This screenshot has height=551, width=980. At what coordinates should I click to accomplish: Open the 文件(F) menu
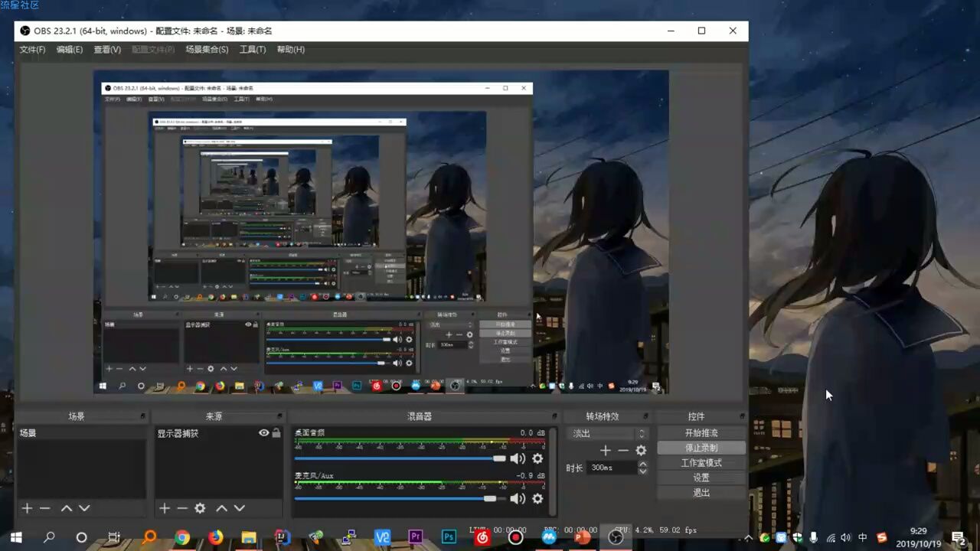[x=32, y=50]
